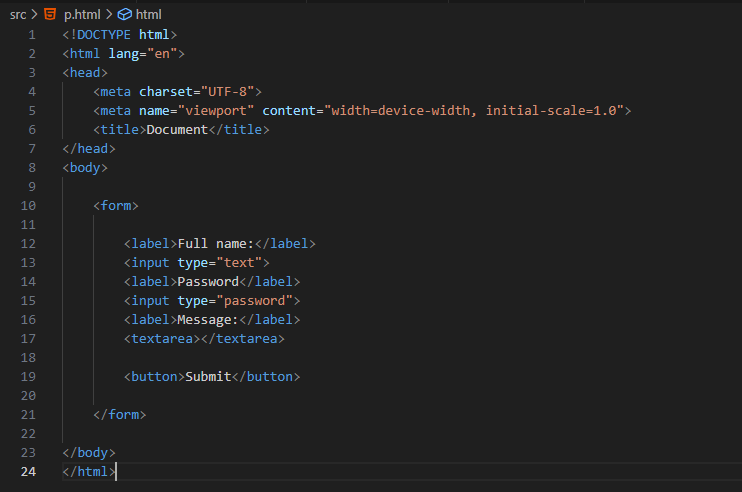Click the width=device-width content value
The image size is (742, 492).
click(401, 111)
